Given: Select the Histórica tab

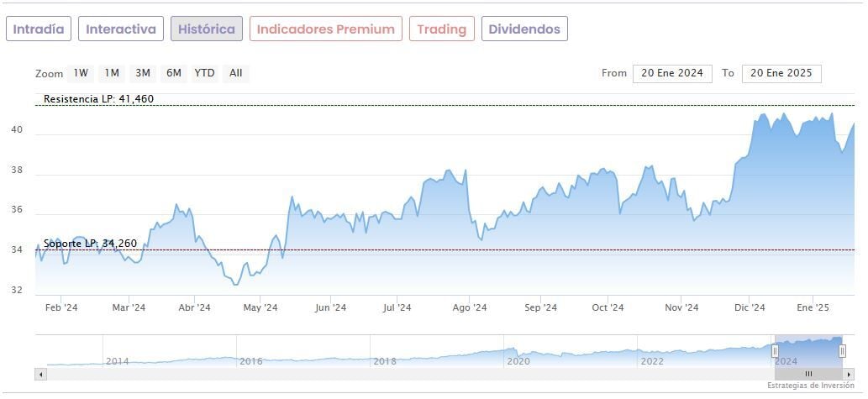Looking at the screenshot, I should pos(207,29).
